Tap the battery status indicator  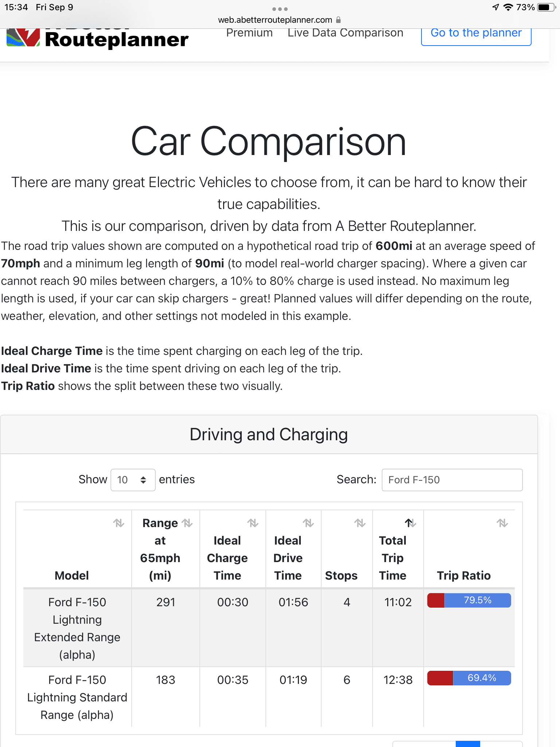tap(546, 7)
